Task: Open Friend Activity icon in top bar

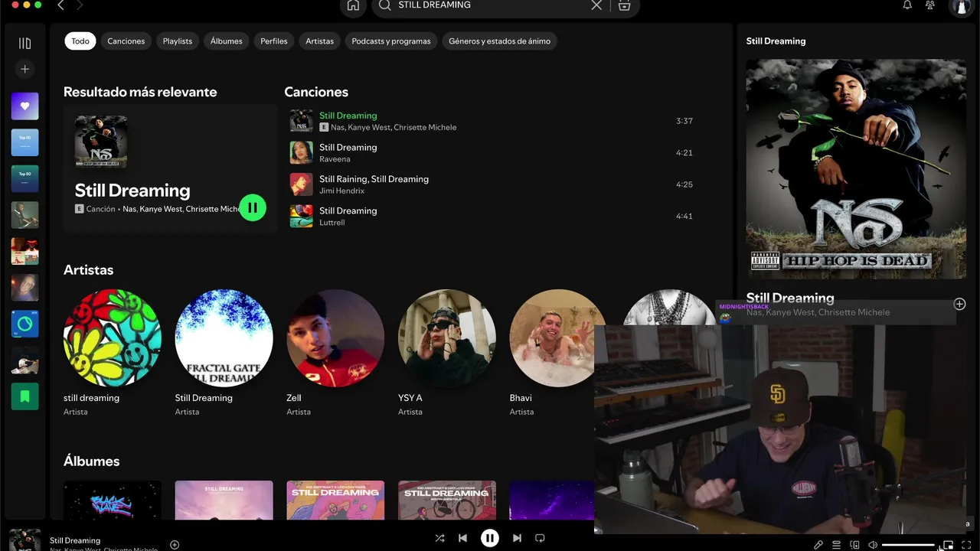Action: 930,5
